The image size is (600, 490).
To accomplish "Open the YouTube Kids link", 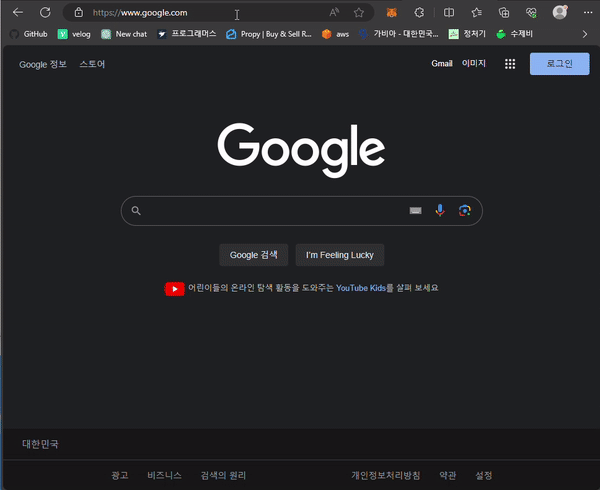I will coord(361,288).
